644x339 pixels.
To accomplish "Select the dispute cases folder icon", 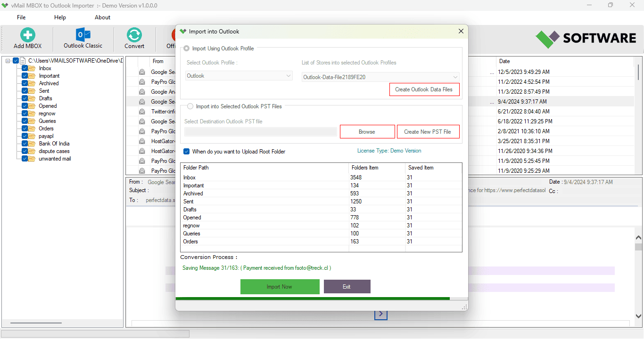I will pyautogui.click(x=32, y=151).
